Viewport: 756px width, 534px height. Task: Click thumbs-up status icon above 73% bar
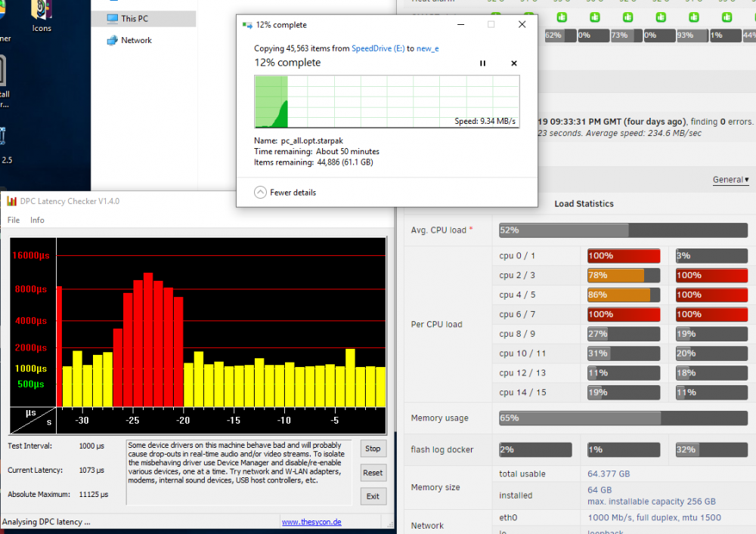click(x=627, y=17)
